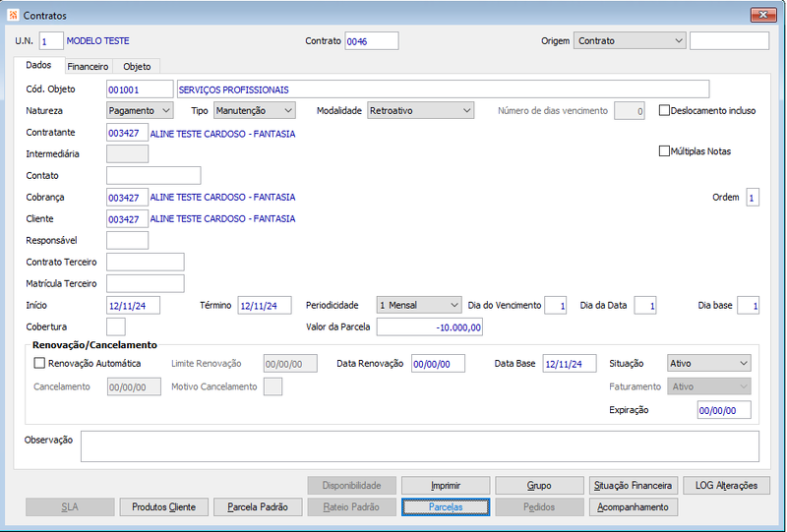Focus the Valor da Parcela field
The image size is (787, 532).
430,327
